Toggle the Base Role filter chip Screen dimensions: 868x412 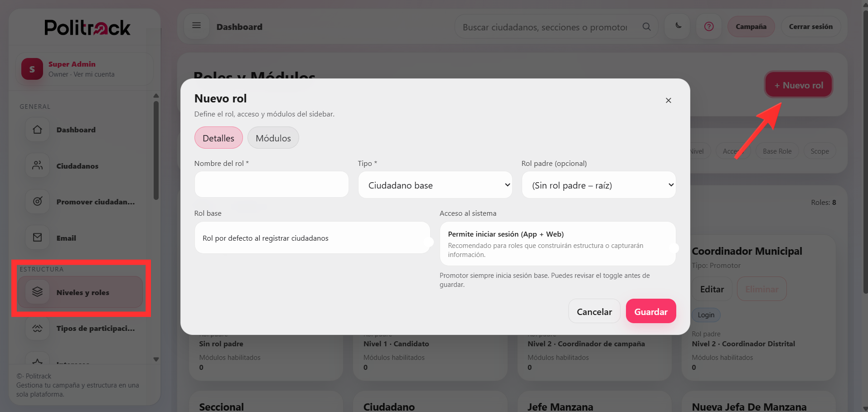click(777, 151)
